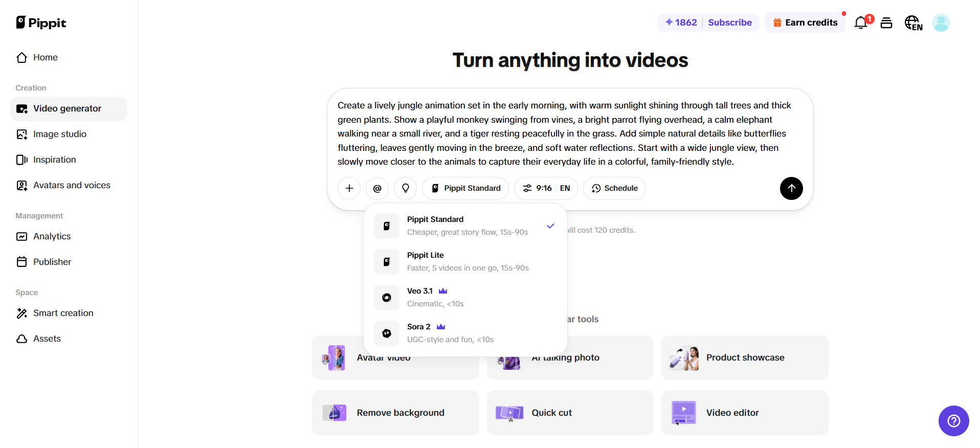
Task: Click the Schedule button
Action: tap(614, 188)
